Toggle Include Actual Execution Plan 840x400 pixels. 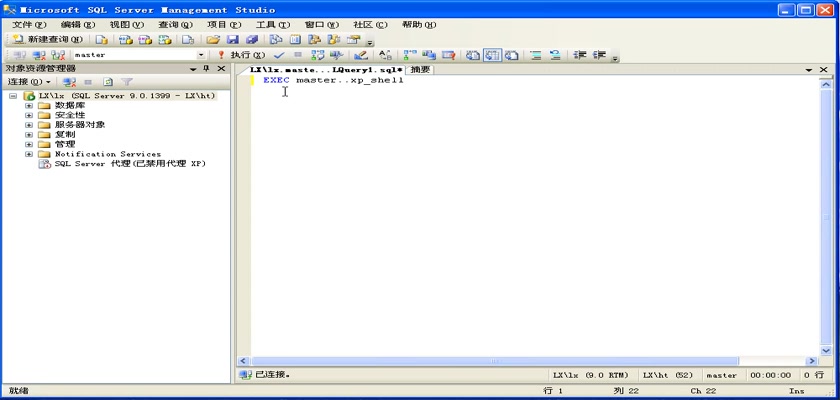[x=410, y=55]
